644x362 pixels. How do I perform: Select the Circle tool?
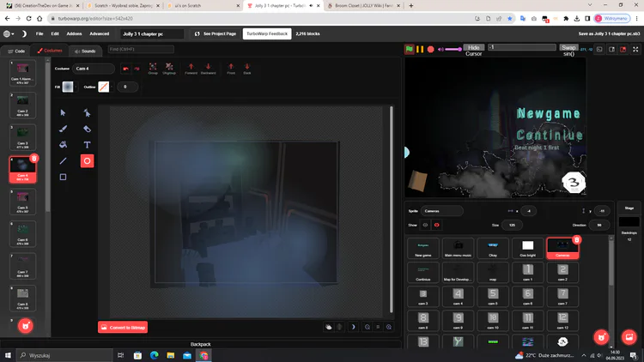(x=87, y=161)
